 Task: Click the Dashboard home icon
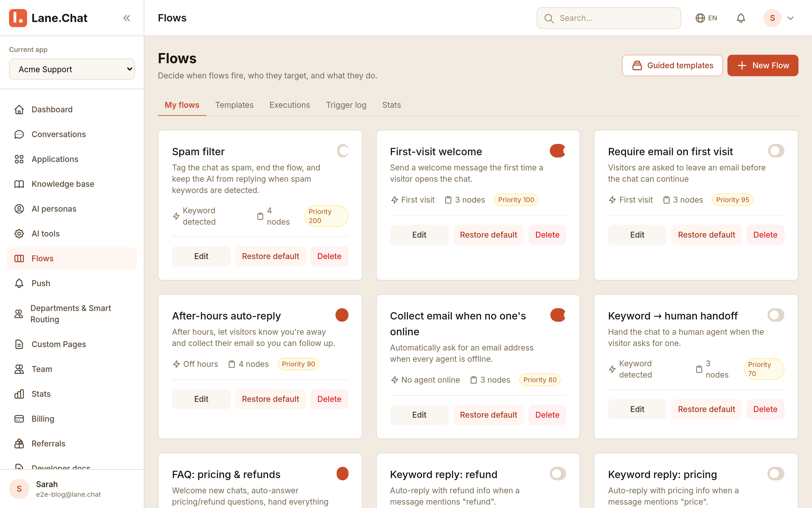click(19, 110)
